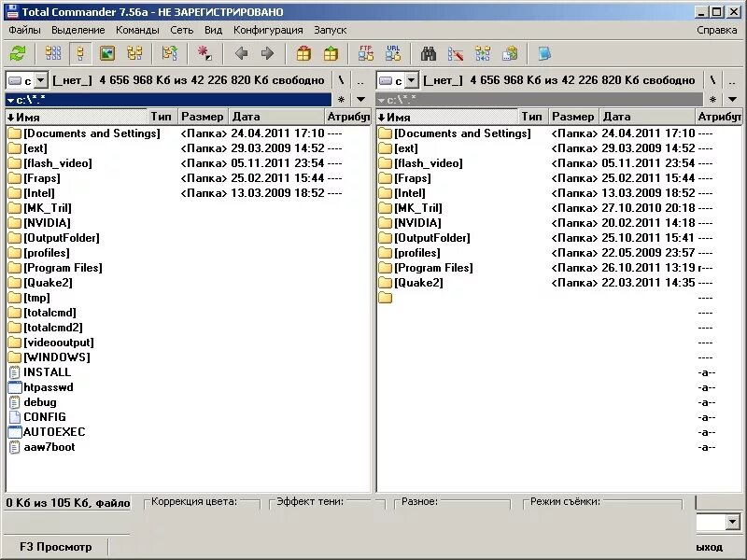
Task: Toggle the full details view icon
Action: coord(80,53)
